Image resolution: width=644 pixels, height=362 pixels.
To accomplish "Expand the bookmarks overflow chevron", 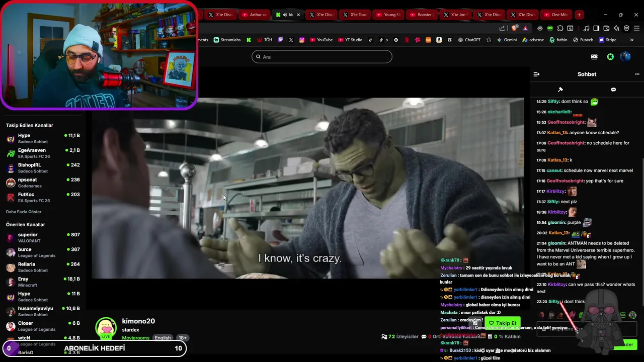I will click(x=632, y=40).
